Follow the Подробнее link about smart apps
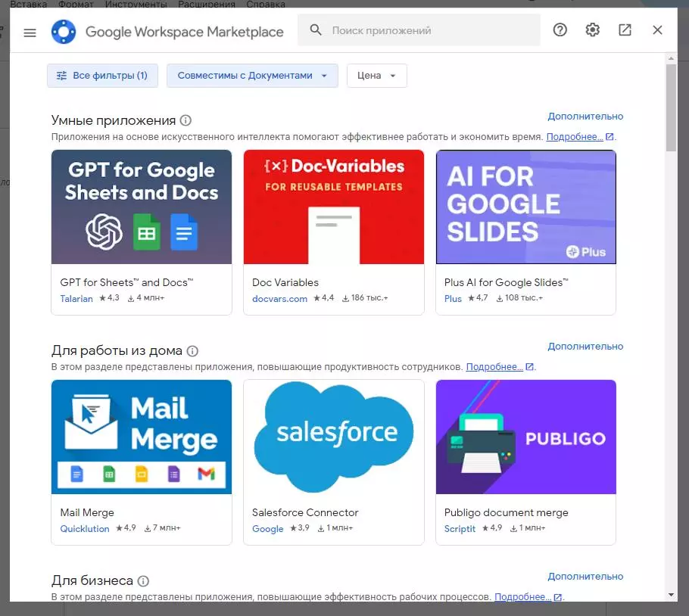Viewport: 689px width, 616px height. 574,137
